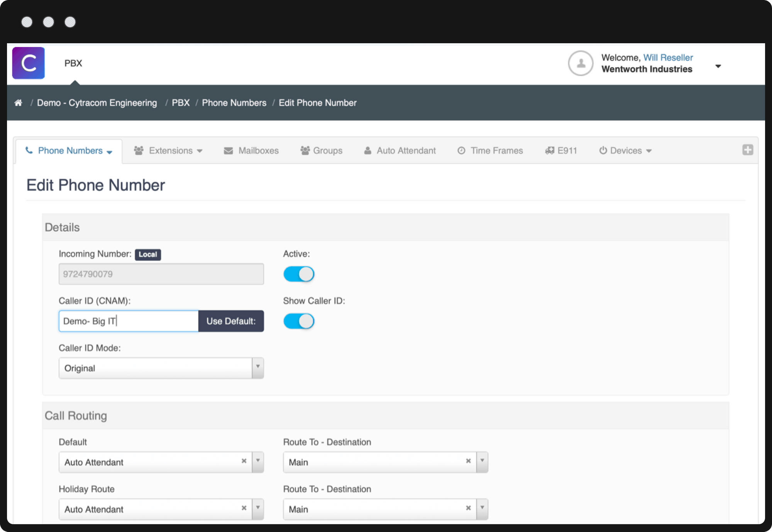
Task: Open Phone Numbers breadcrumb link
Action: [x=234, y=103]
